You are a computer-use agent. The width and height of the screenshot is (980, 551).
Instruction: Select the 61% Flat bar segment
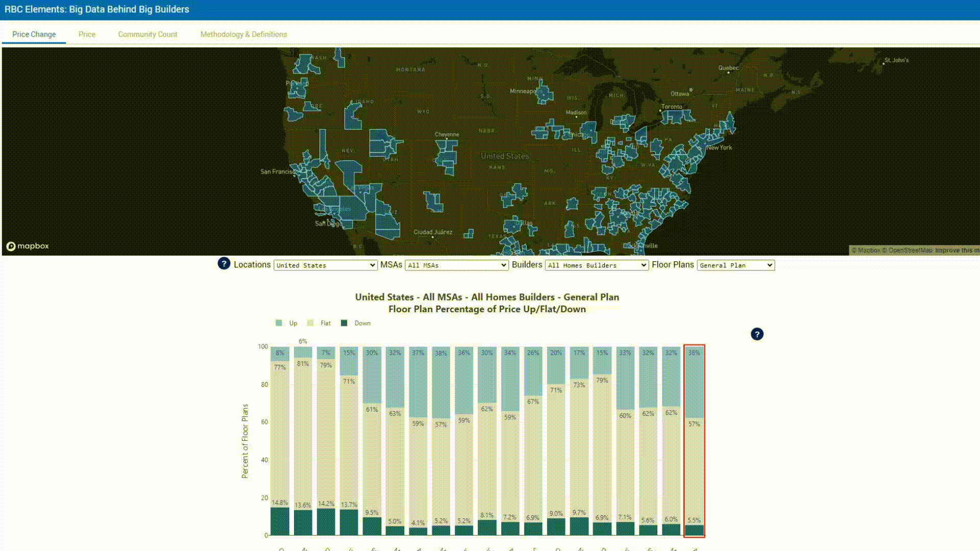(372, 460)
